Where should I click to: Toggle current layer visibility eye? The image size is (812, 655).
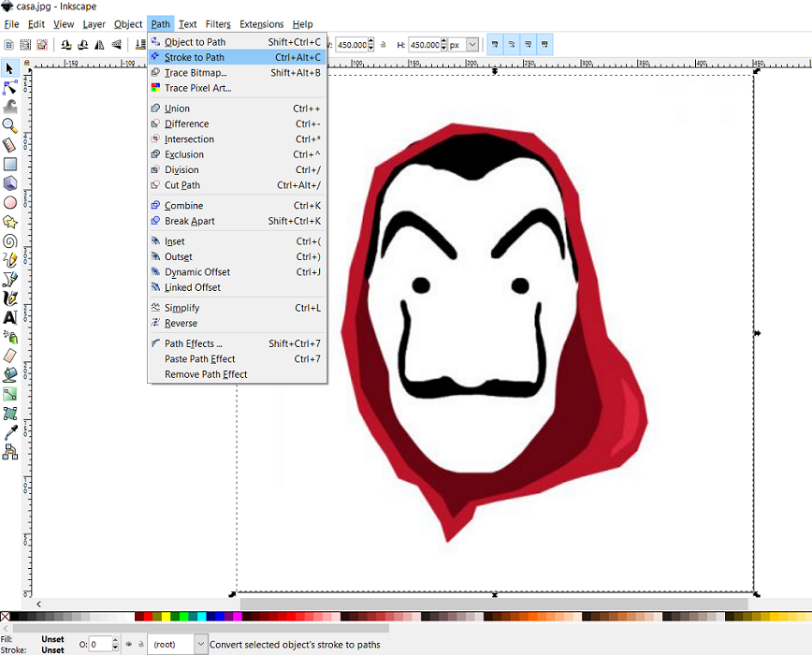(129, 644)
